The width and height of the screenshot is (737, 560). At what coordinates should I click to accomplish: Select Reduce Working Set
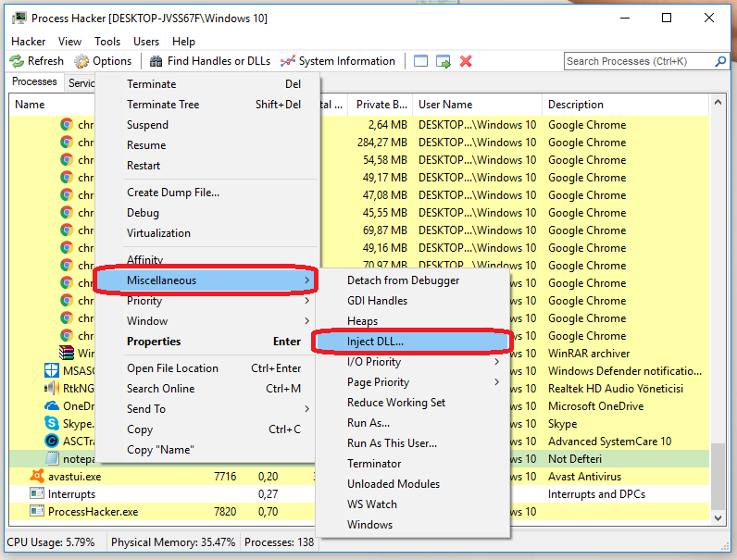pyautogui.click(x=413, y=403)
